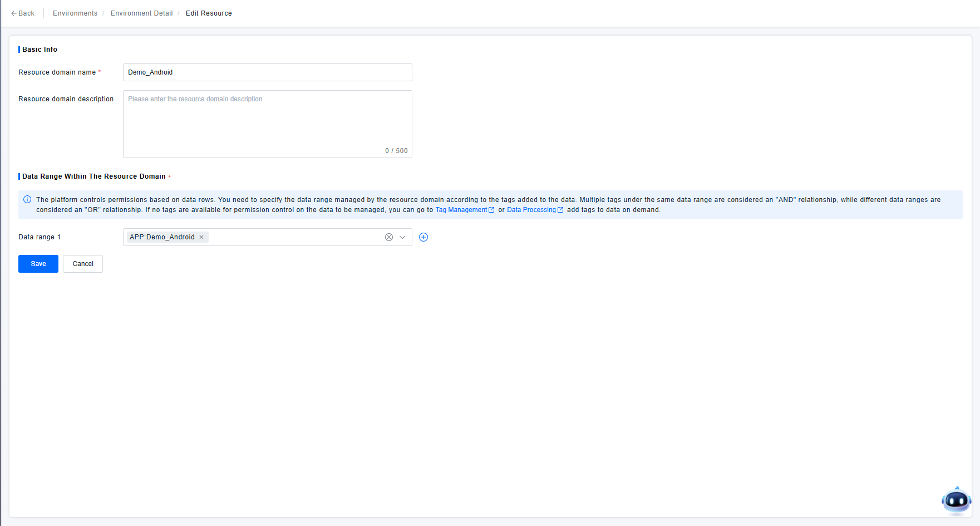Click external-link icon beside Tag Management
The image size is (980, 526).
(491, 210)
